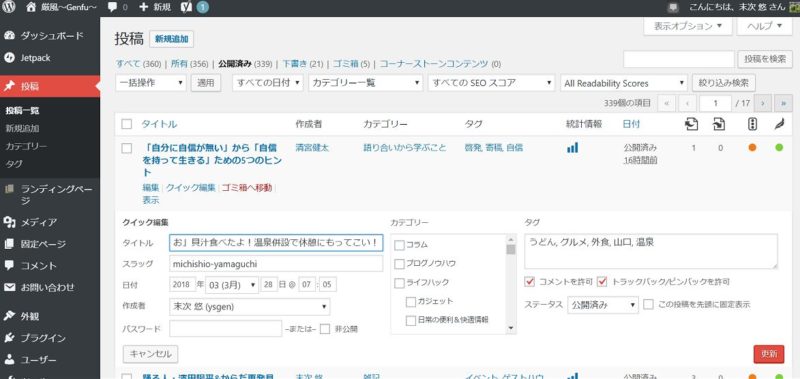Click 新規追加 button next to 投稿 heading
The image size is (800, 379).
[x=171, y=39]
